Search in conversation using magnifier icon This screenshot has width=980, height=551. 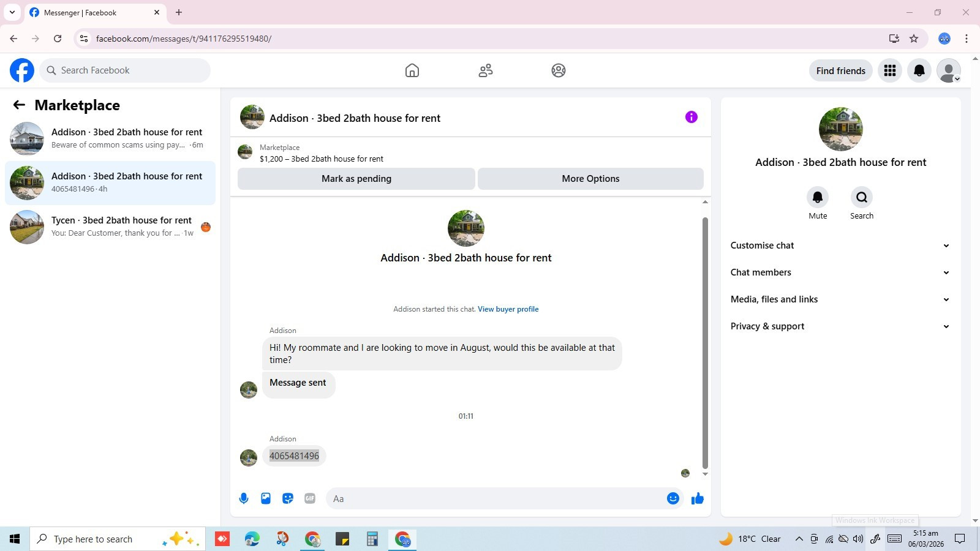[862, 197]
